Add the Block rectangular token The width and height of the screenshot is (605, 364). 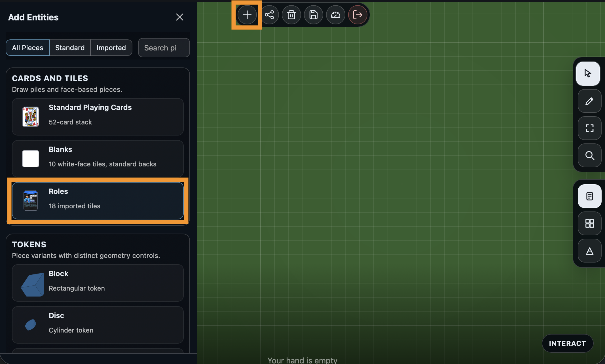[x=98, y=283]
